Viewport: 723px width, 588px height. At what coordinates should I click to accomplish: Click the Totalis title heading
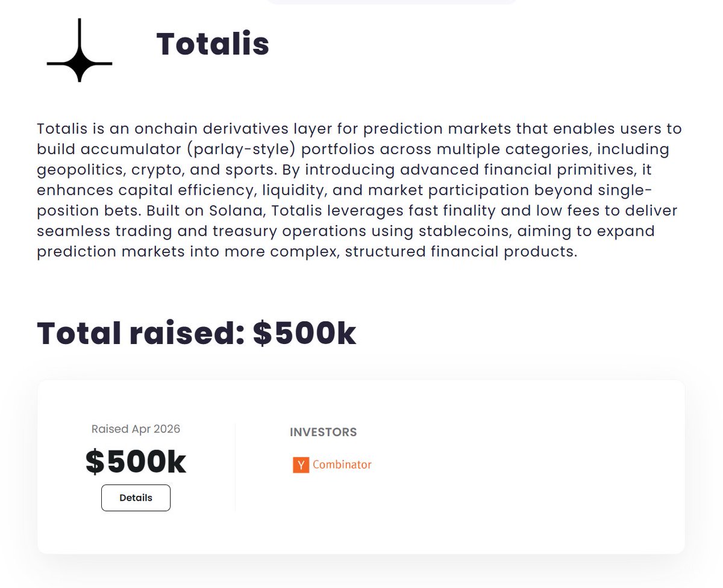click(213, 44)
